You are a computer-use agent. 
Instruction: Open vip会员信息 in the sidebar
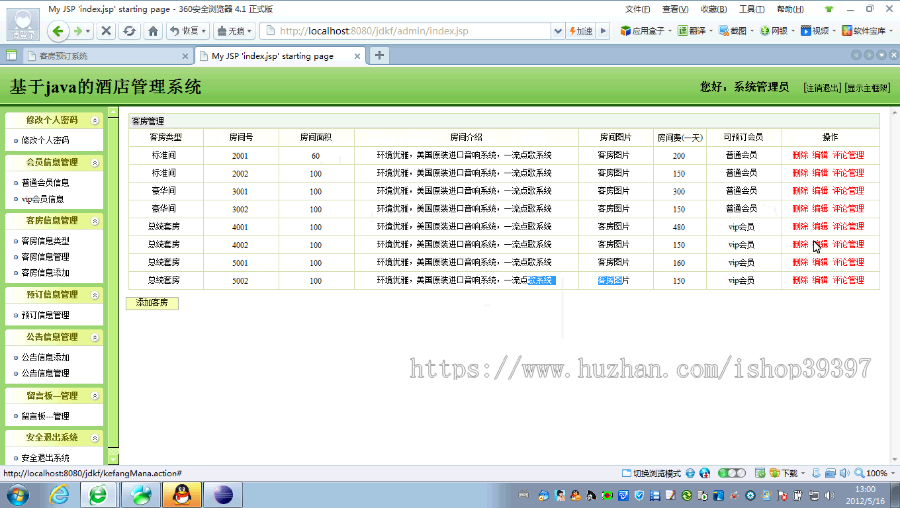click(43, 199)
